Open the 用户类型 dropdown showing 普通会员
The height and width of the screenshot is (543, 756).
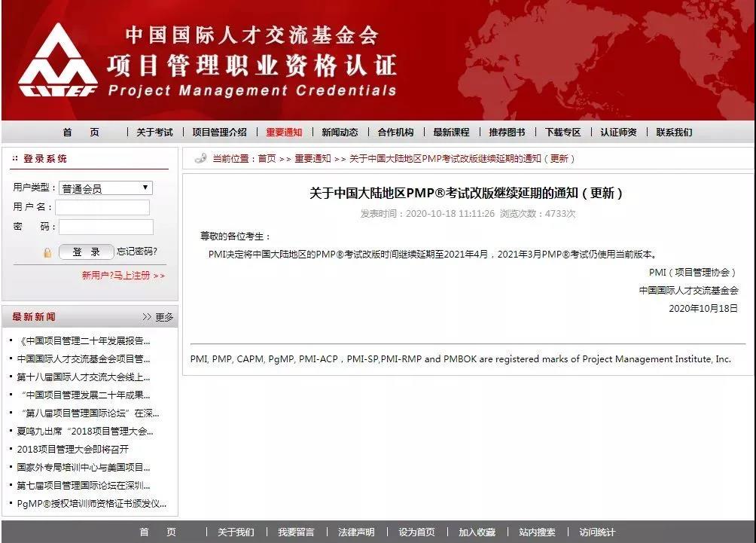coord(105,188)
